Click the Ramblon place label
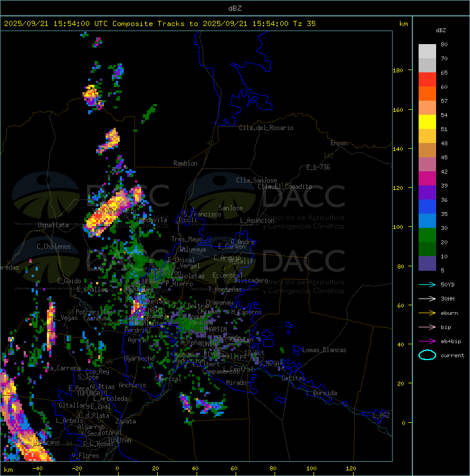 pyautogui.click(x=185, y=163)
